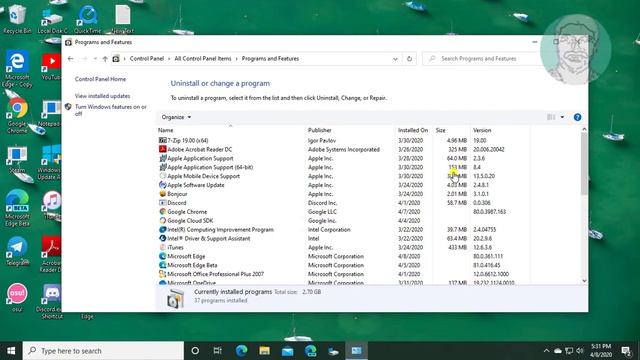The image size is (640, 360).
Task: Open the Mail app from taskbar
Action: 287,351
